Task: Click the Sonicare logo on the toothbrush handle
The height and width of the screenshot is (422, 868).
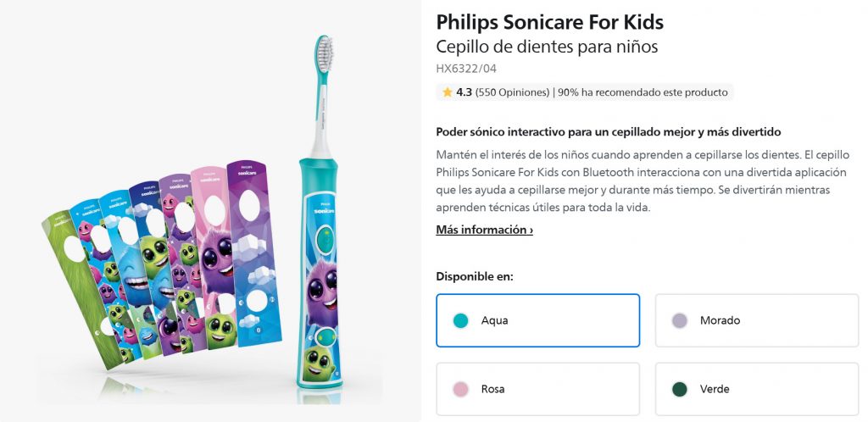Action: click(x=325, y=209)
